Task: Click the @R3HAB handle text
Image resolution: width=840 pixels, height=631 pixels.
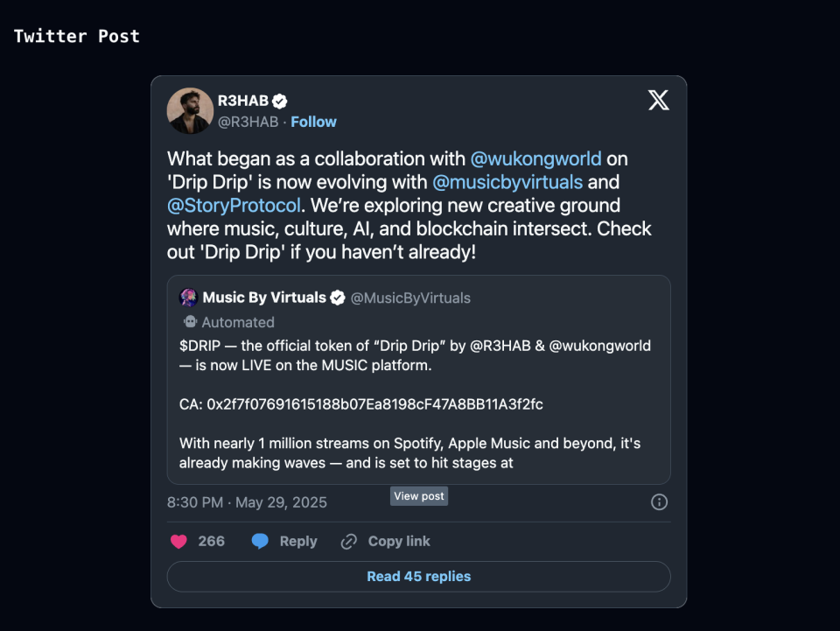Action: [248, 122]
